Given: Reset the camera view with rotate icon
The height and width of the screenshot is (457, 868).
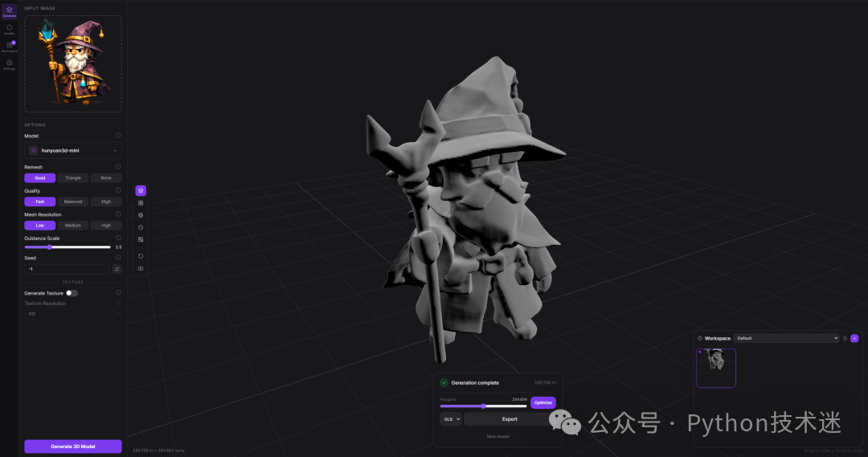Looking at the screenshot, I should click(141, 256).
